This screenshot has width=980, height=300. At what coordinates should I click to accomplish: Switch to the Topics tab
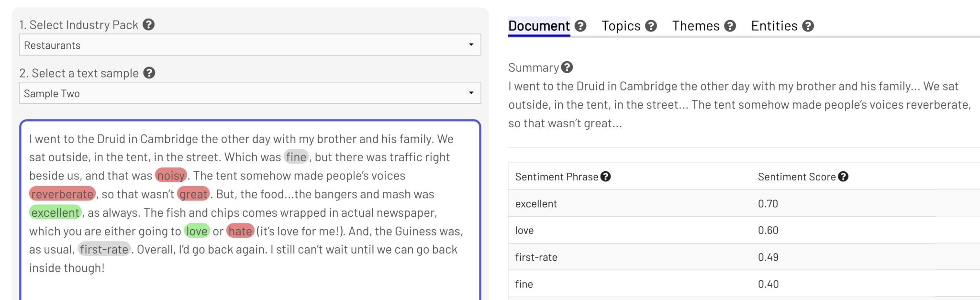621,26
